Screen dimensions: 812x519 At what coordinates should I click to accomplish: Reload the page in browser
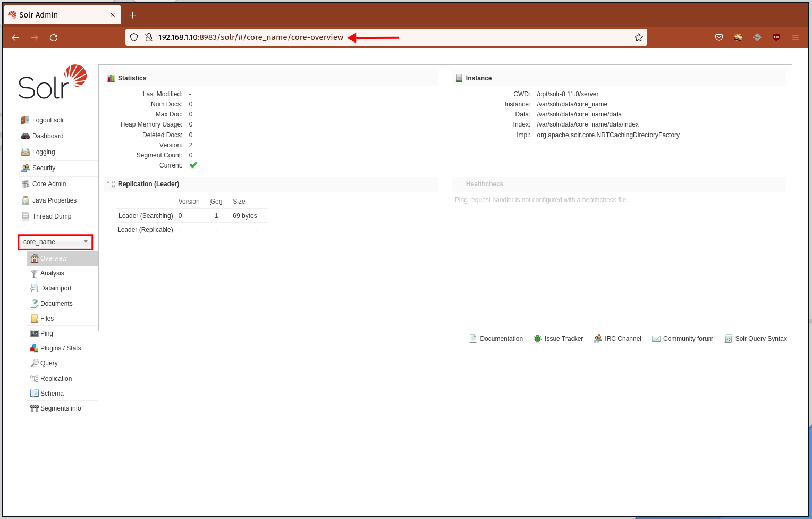pyautogui.click(x=54, y=37)
